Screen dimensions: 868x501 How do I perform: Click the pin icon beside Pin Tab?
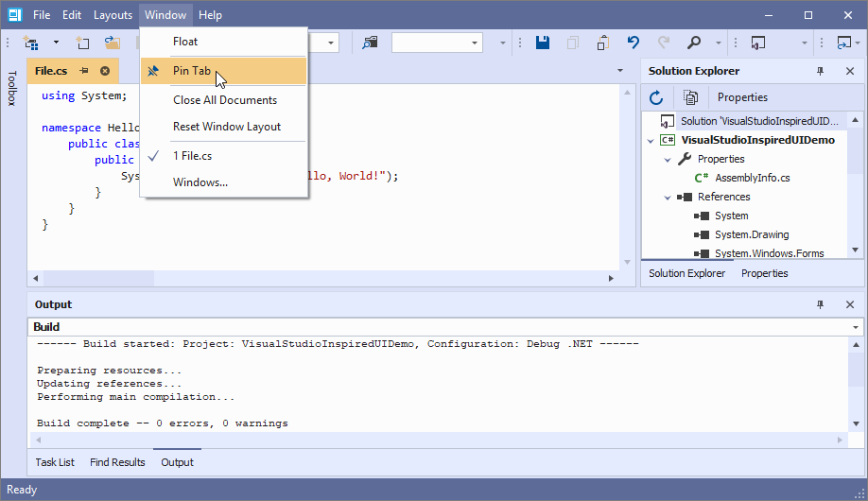pyautogui.click(x=153, y=71)
